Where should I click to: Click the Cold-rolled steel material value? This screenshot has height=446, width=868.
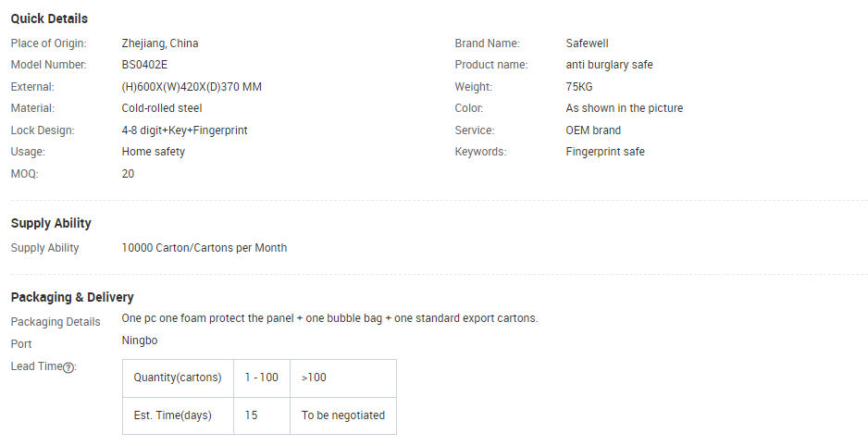click(162, 108)
